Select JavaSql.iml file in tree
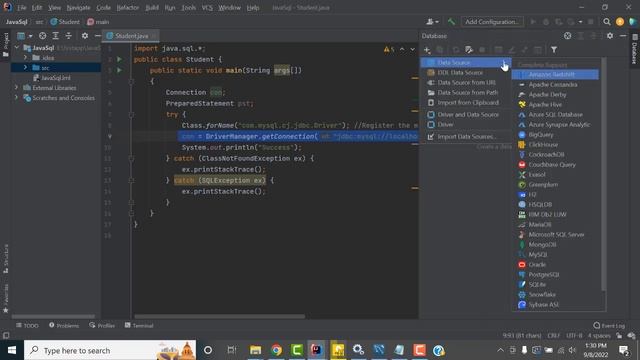Screen dimensions: 640x360 pyautogui.click(x=52, y=78)
